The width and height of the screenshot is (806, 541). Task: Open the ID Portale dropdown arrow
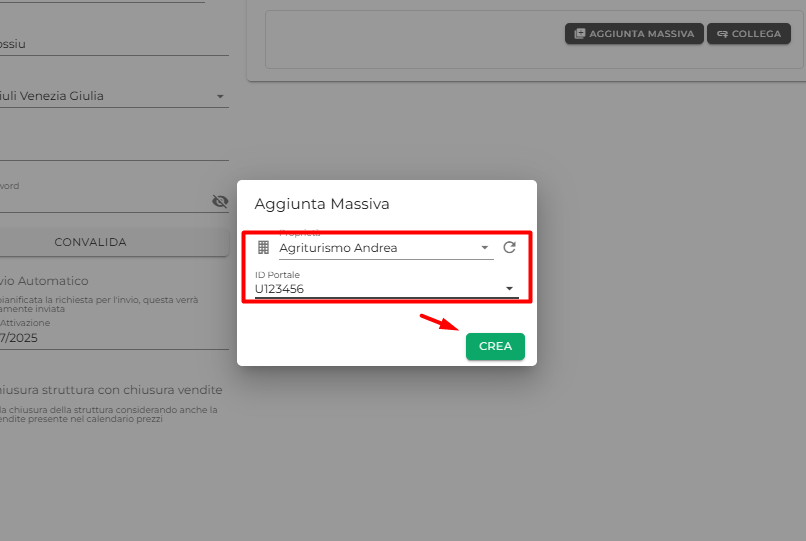(x=509, y=288)
